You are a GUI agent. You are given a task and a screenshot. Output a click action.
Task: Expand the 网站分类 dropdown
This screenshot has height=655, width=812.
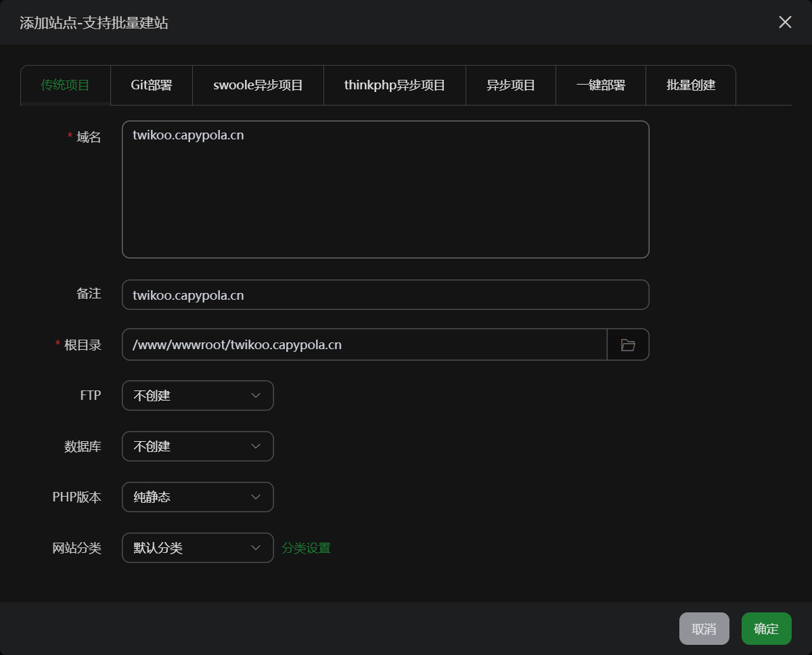coord(198,548)
